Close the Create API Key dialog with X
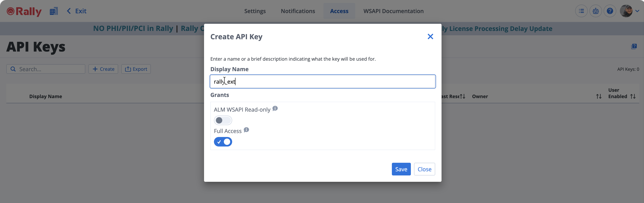This screenshot has height=203, width=644. 430,36
